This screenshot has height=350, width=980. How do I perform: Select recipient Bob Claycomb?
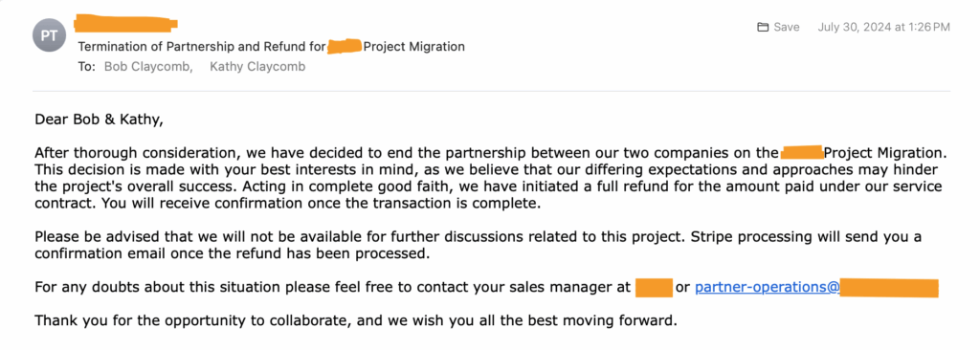(x=148, y=66)
